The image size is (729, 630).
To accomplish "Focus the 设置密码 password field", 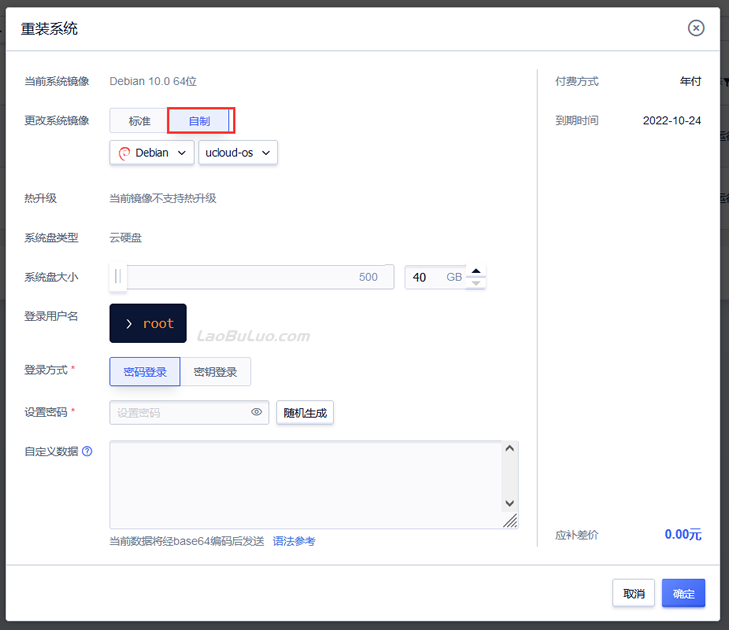I will [x=189, y=412].
